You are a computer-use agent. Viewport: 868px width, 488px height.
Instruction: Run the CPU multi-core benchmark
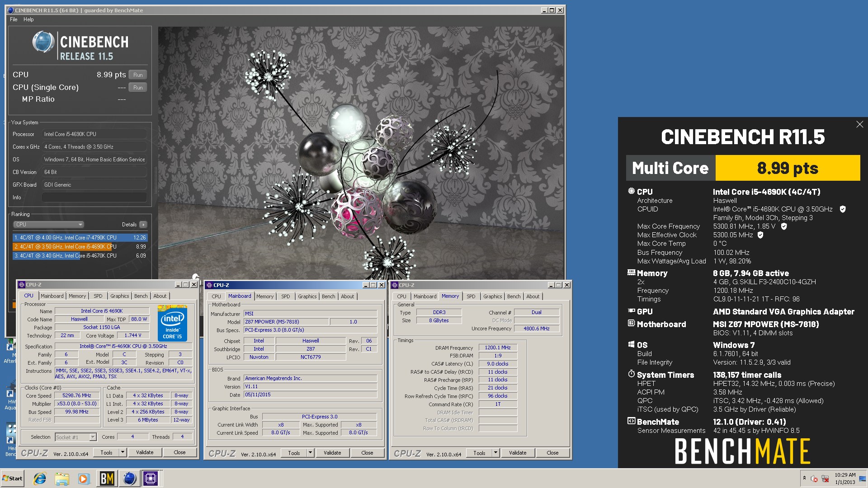tap(138, 75)
